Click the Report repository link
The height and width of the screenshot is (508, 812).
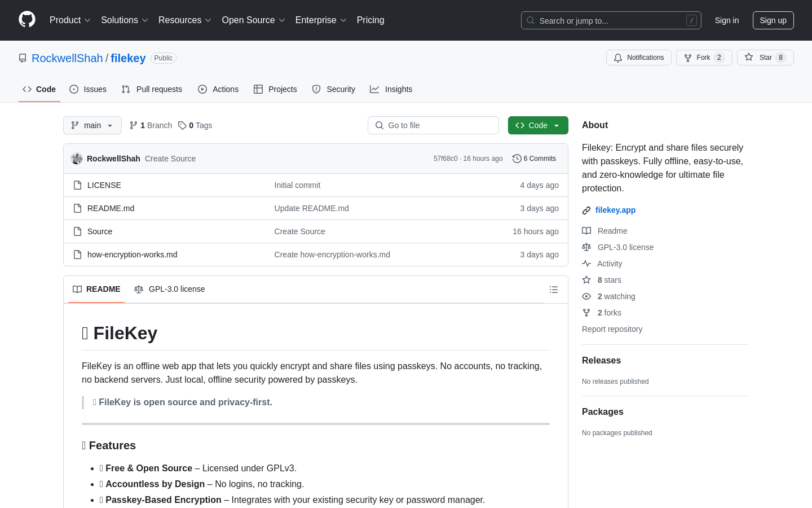(x=612, y=329)
